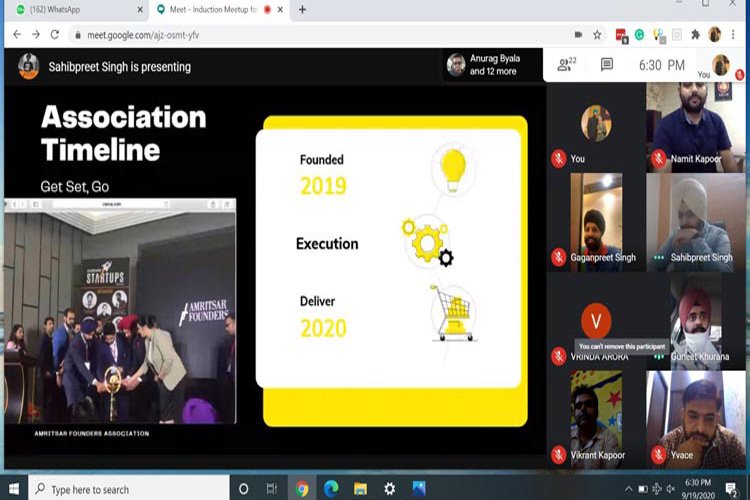This screenshot has height=500, width=750.
Task: Click the VRINDA ARORA avatar circle
Action: pyautogui.click(x=596, y=321)
